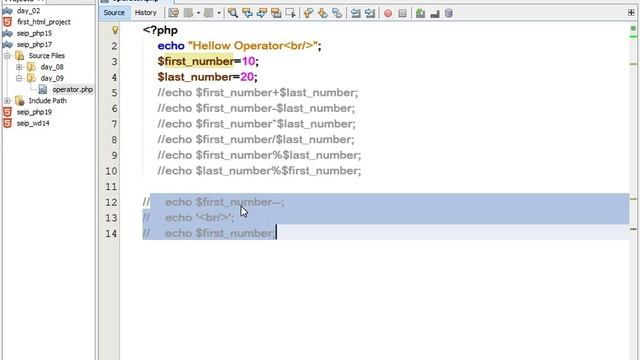Screen dimensions: 640x360
Task: Click the operator.php file icon
Action: click(43, 89)
